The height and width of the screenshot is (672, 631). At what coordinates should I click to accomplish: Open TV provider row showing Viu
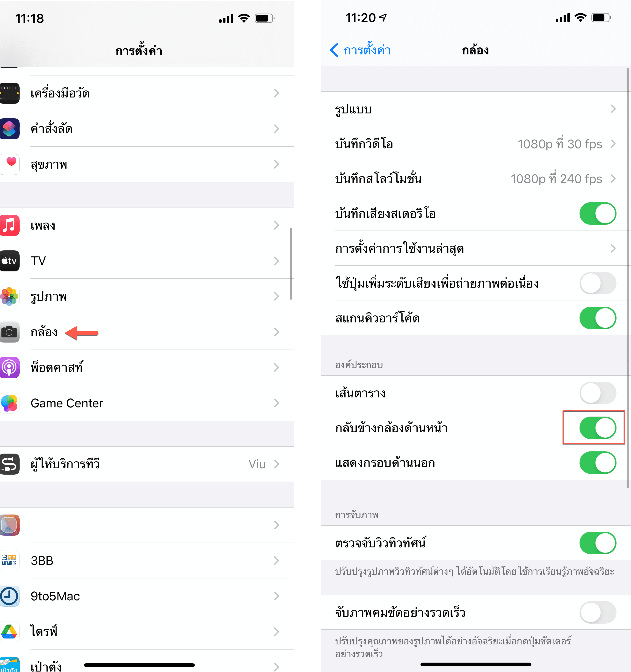click(147, 464)
